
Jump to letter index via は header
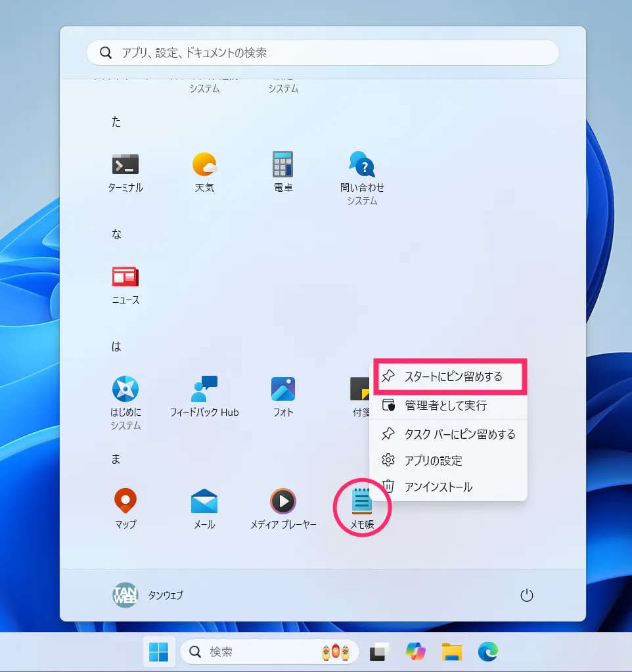click(x=116, y=346)
